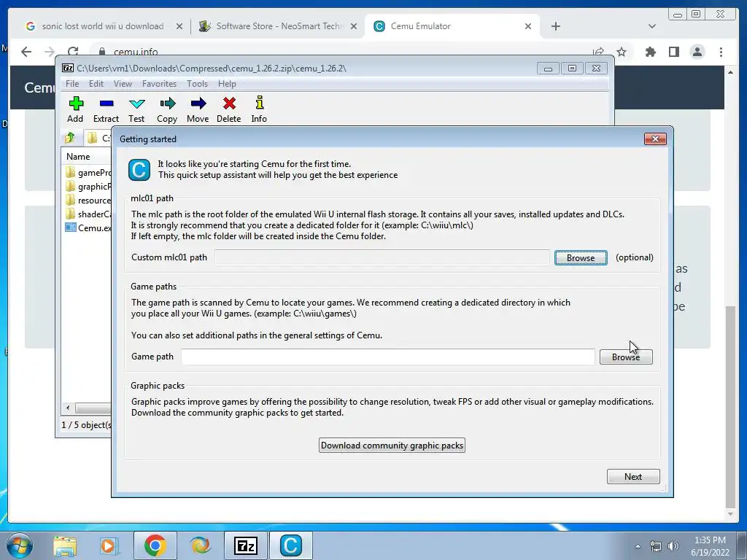
Task: Click the Info icon in 7-Zip
Action: point(259,109)
